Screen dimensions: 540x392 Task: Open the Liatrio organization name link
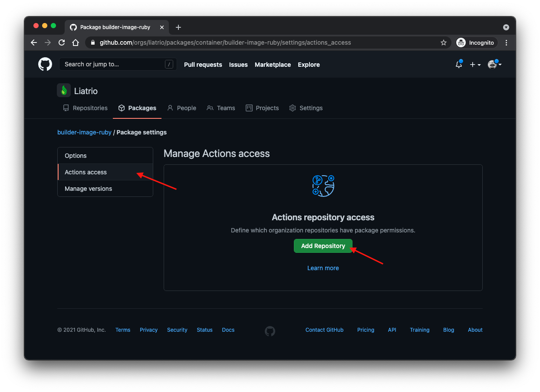click(86, 91)
